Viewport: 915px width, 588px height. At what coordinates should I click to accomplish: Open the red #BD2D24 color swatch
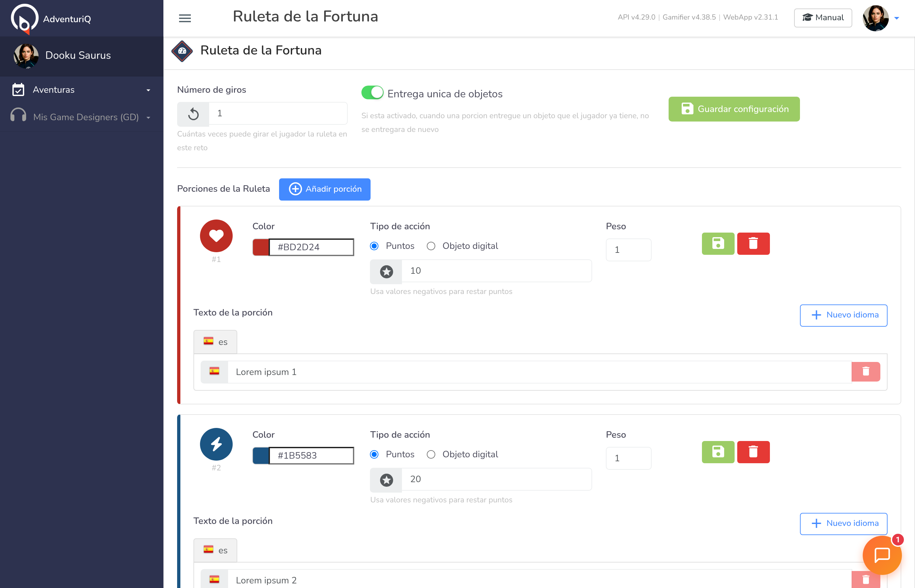[261, 247]
